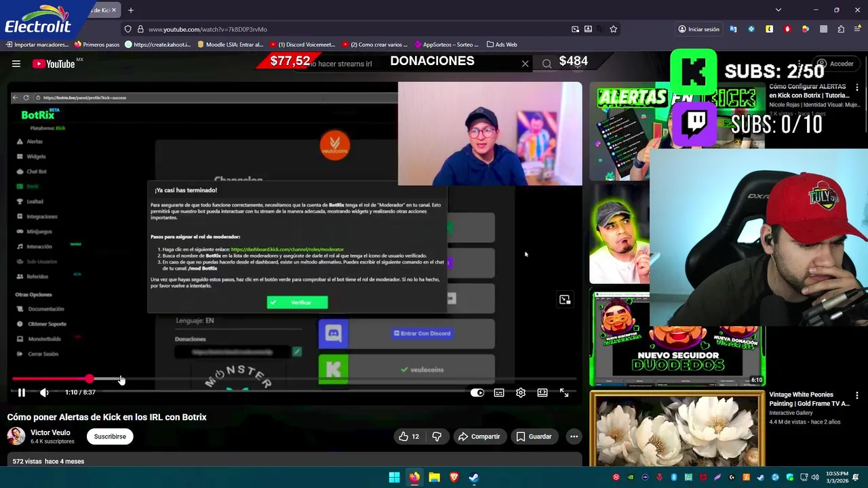Save the video with the Guardar button

pos(534,436)
